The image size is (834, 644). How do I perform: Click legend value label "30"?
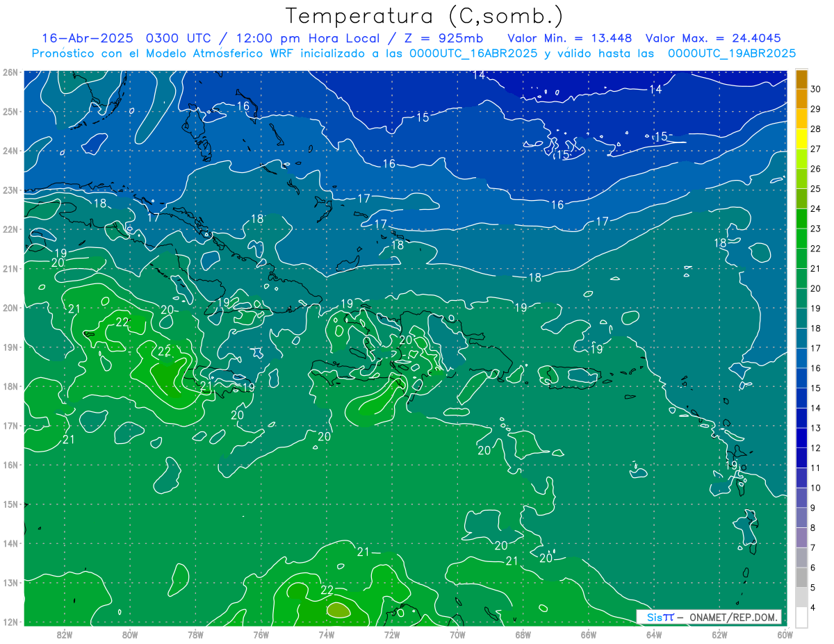point(816,89)
